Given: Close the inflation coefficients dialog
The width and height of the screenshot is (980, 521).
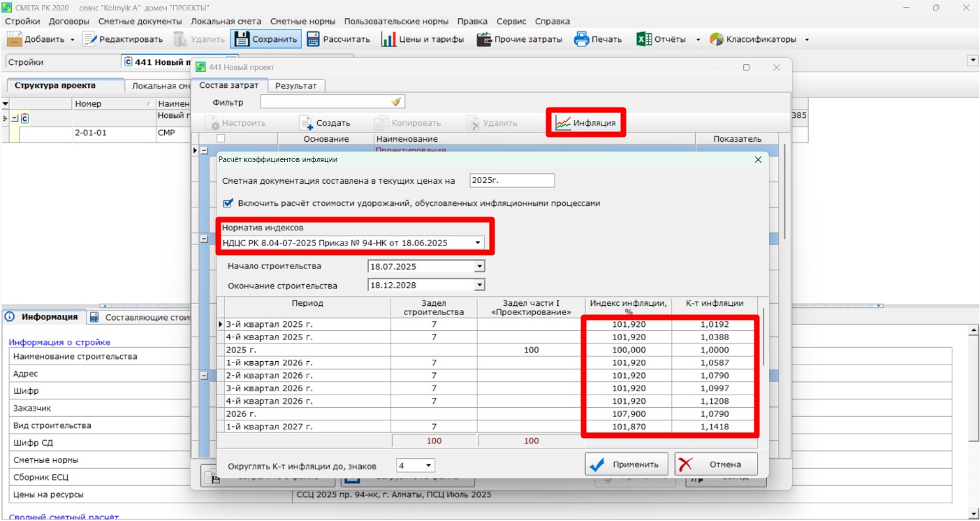Looking at the screenshot, I should [x=759, y=159].
